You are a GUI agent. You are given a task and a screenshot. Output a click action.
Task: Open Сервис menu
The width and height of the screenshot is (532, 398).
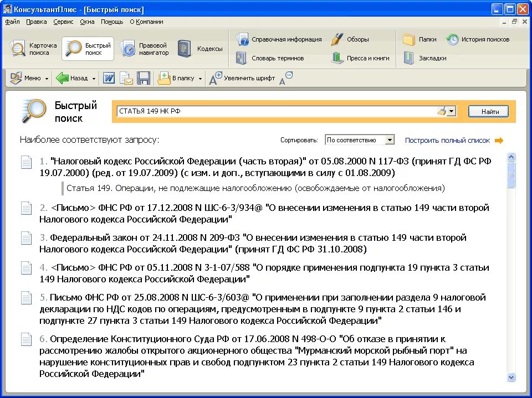click(63, 22)
